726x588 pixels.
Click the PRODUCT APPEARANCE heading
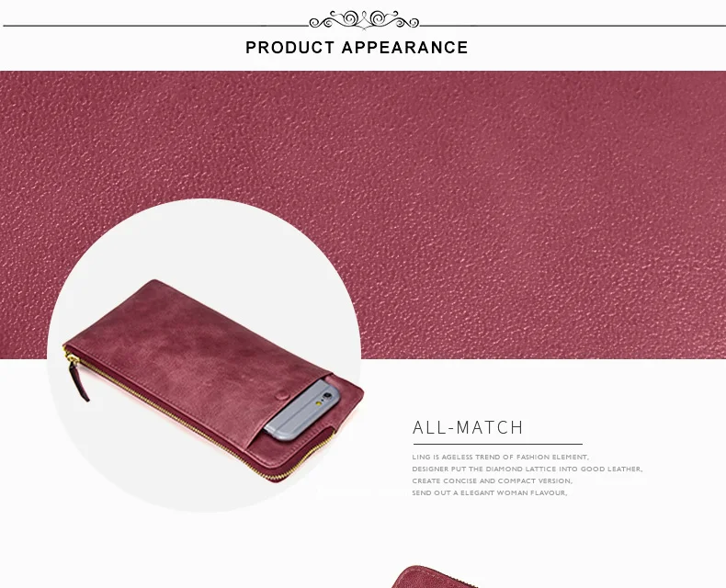(x=357, y=47)
